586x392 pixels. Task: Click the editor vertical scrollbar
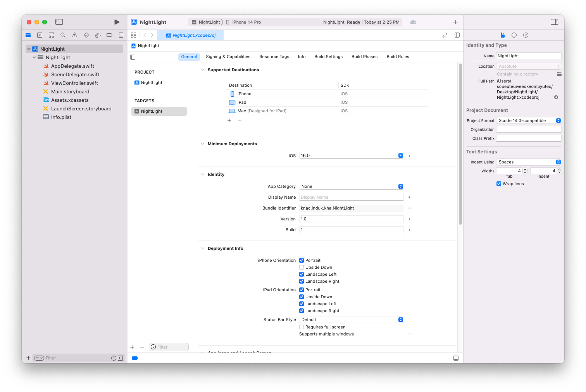pyautogui.click(x=460, y=144)
